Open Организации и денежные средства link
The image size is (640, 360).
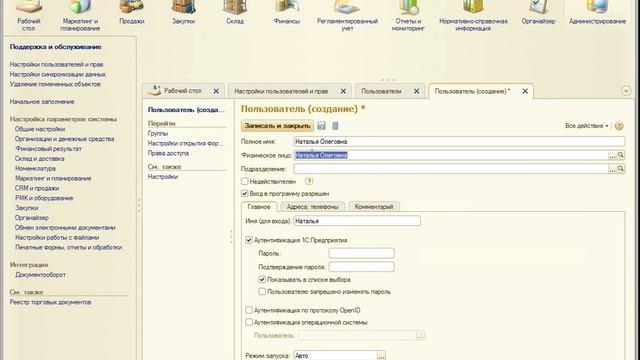(64, 139)
